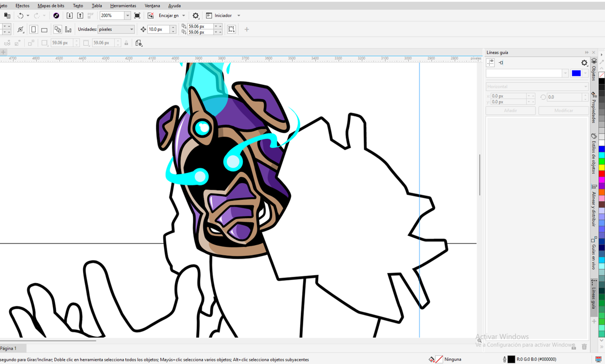
Task: Add a docker with the plus icon
Action: coord(594,322)
